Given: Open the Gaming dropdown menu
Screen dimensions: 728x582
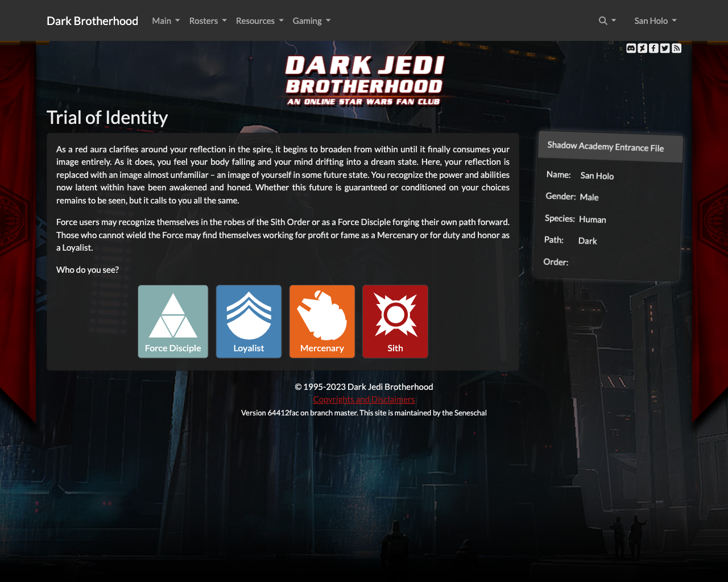Looking at the screenshot, I should [311, 21].
